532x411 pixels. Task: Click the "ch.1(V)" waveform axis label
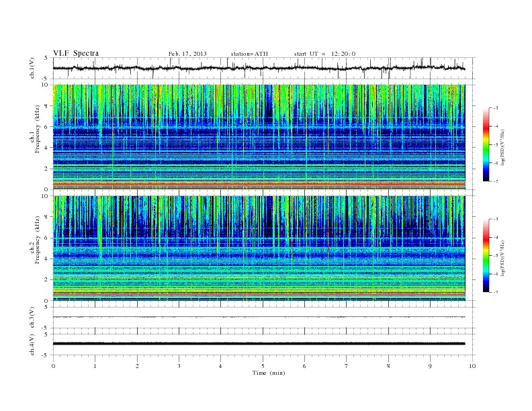coord(32,67)
